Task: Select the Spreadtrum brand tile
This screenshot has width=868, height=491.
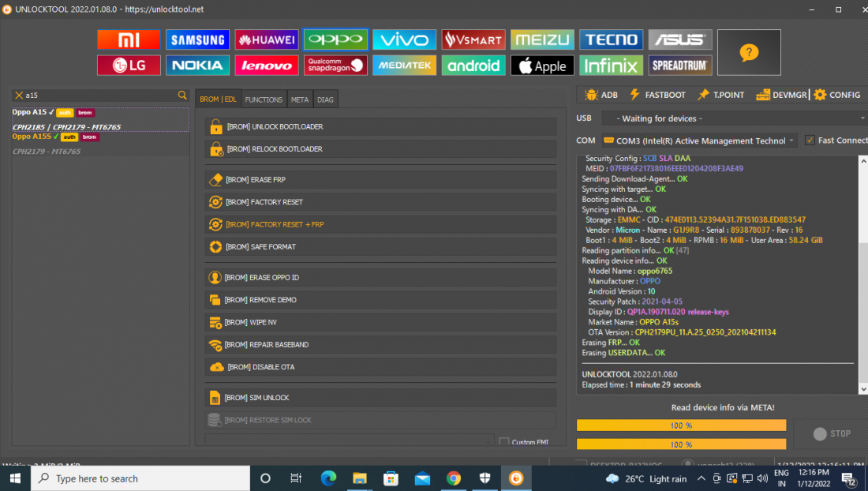Action: 679,66
